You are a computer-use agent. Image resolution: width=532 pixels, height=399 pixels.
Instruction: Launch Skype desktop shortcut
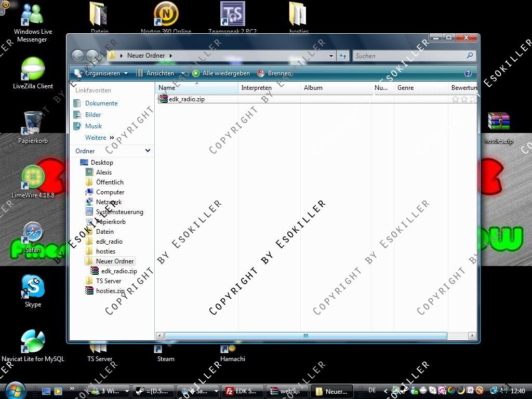pyautogui.click(x=33, y=292)
